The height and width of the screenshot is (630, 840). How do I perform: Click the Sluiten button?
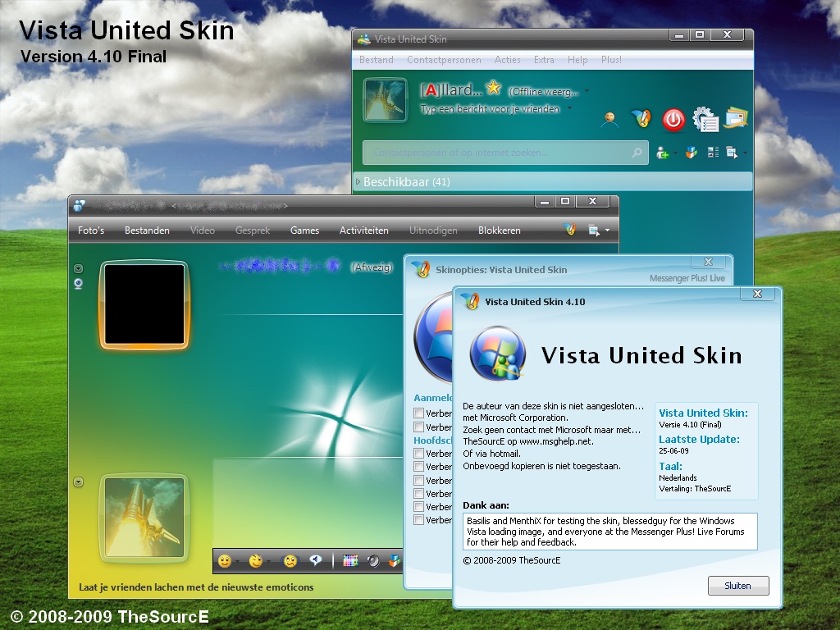[738, 586]
